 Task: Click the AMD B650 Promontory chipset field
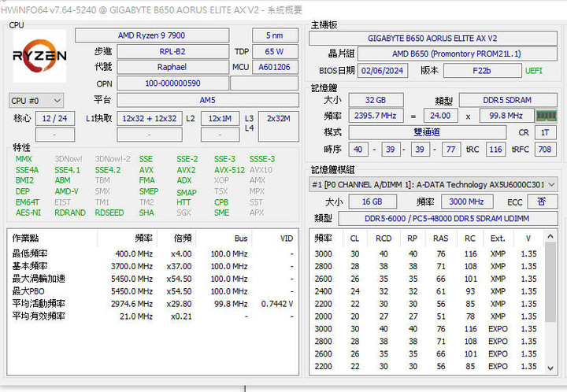457,54
